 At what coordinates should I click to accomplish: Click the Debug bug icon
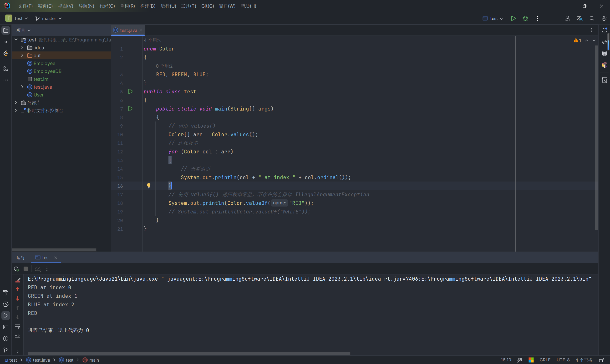coord(525,18)
